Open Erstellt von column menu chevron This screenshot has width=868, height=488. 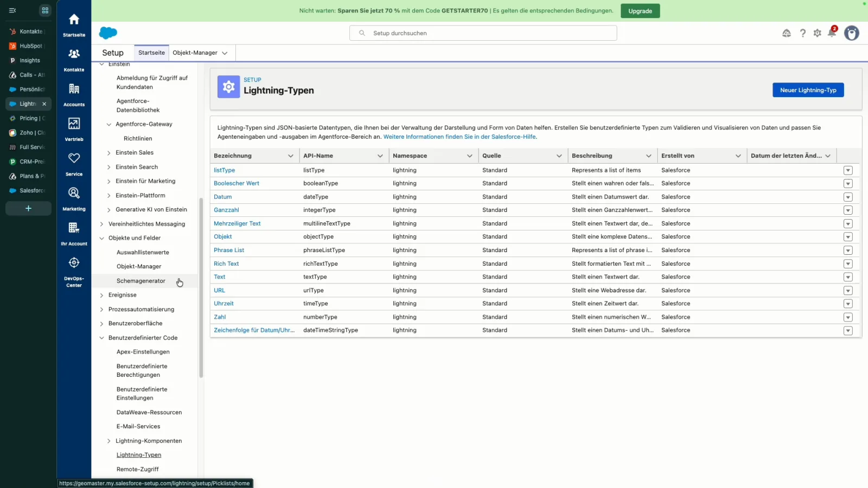738,156
